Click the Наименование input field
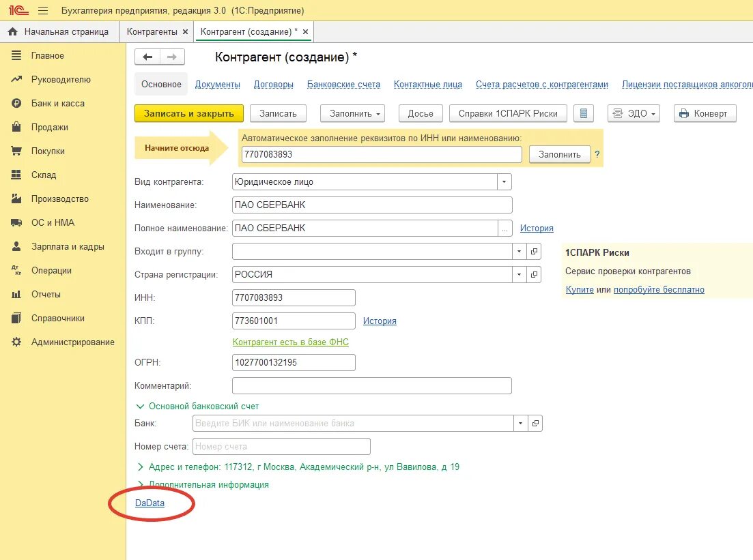 (x=372, y=205)
